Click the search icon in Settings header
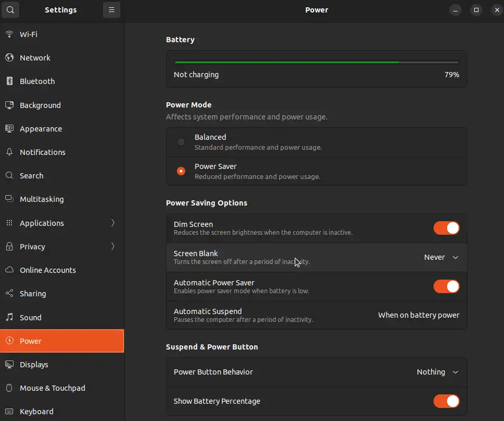This screenshot has height=421, width=504. 10,10
